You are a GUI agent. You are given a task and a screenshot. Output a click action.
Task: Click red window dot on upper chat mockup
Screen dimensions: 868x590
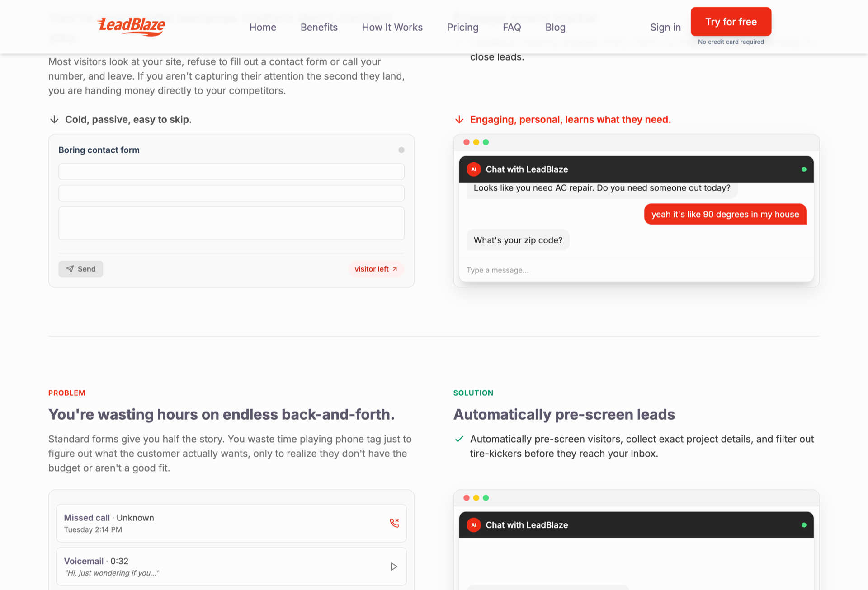tap(467, 142)
